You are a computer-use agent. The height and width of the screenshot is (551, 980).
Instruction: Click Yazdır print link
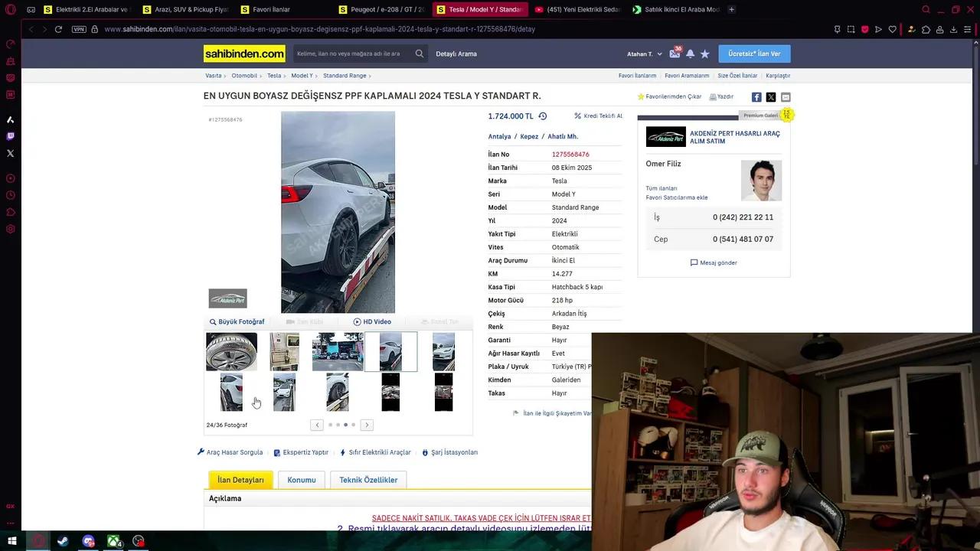click(x=721, y=97)
